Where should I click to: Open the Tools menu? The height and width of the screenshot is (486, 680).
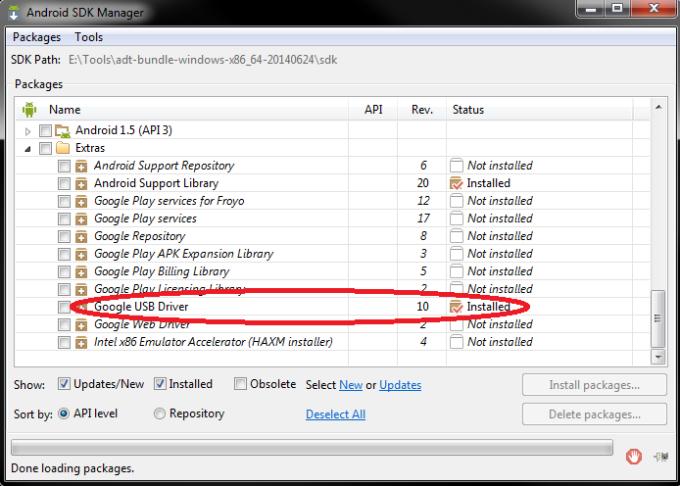[x=88, y=37]
